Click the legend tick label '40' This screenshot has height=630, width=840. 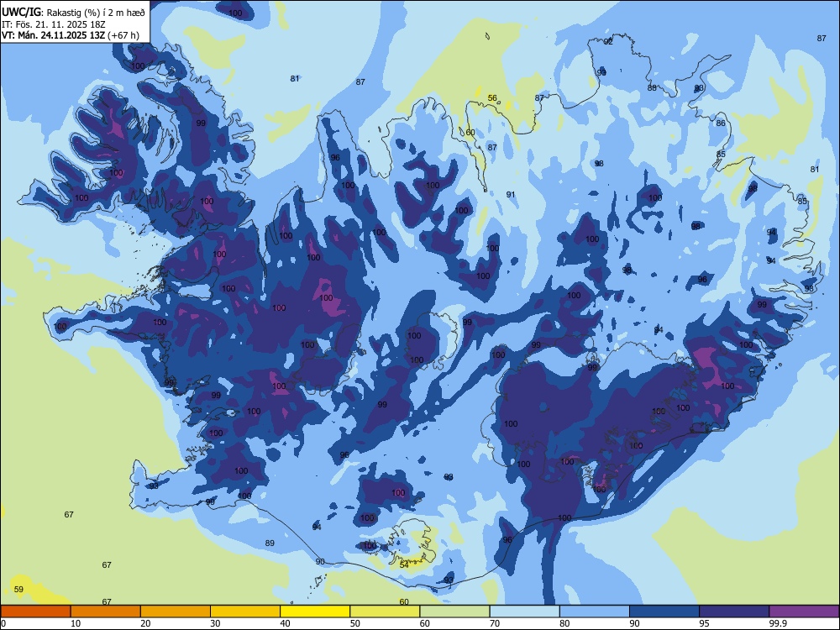click(x=285, y=623)
